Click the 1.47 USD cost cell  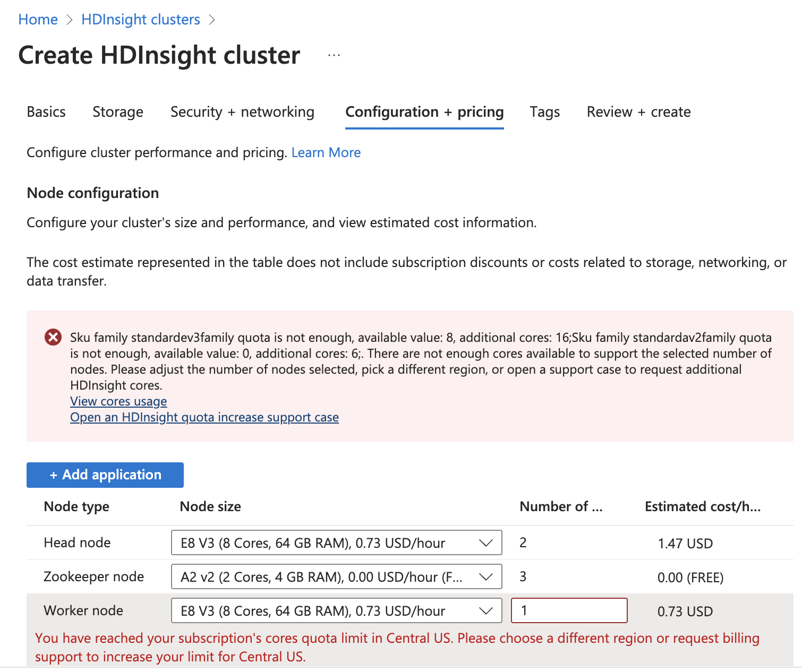pos(685,544)
